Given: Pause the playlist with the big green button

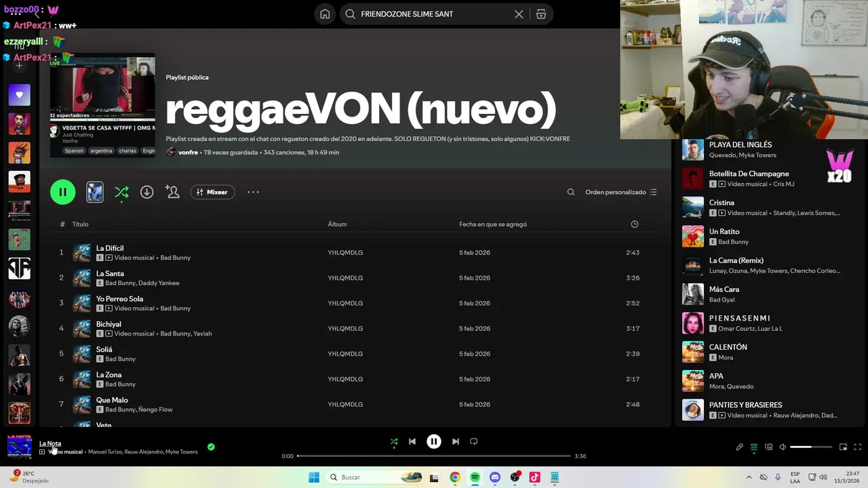Looking at the screenshot, I should coord(62,192).
